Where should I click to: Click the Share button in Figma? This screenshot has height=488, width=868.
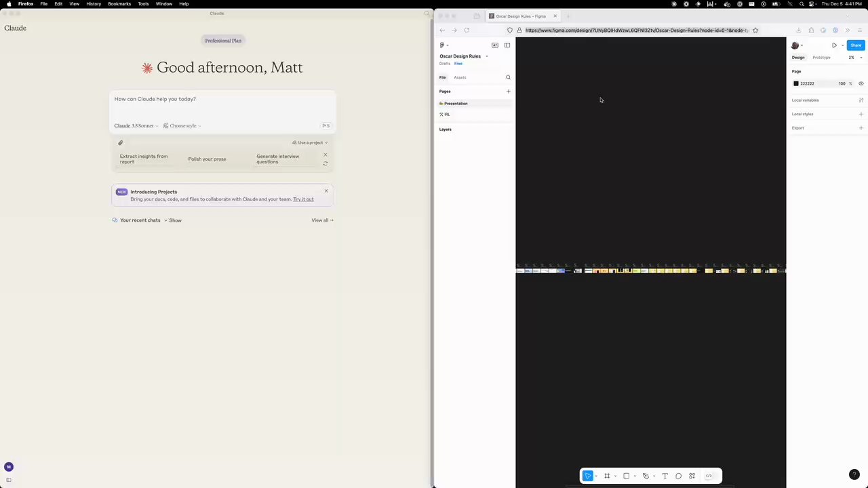click(856, 45)
